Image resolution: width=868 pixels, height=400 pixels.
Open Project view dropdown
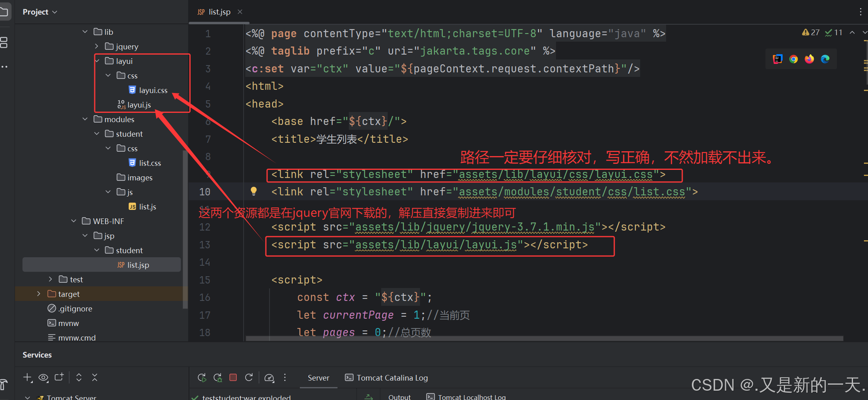click(x=40, y=12)
